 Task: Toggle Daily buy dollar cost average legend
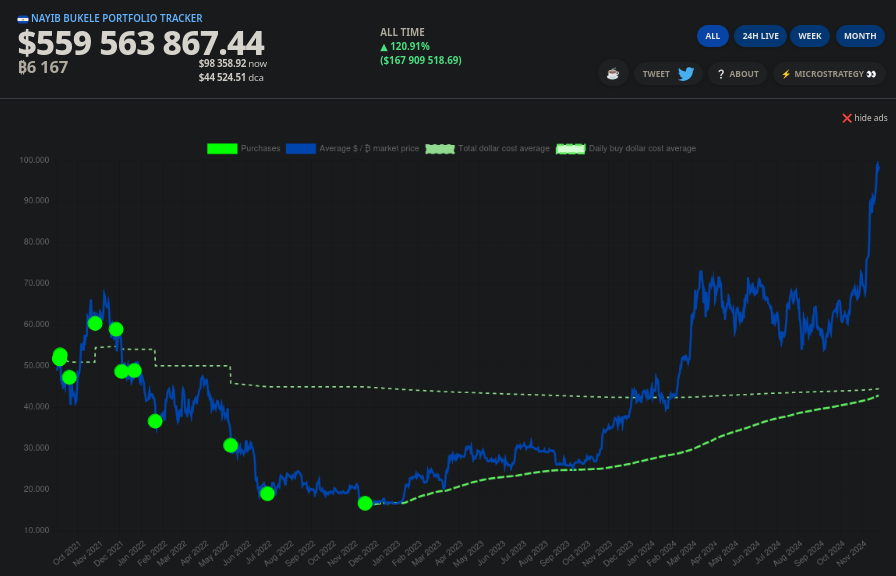point(642,149)
